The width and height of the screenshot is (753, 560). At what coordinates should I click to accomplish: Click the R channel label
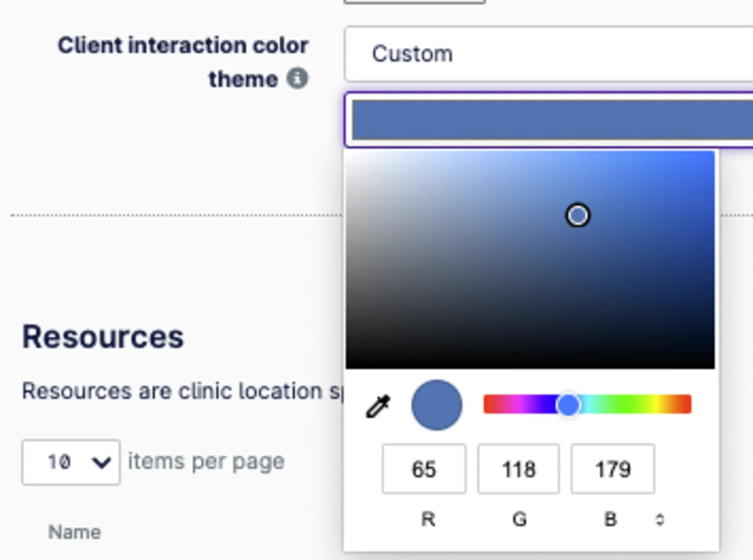[x=428, y=519]
